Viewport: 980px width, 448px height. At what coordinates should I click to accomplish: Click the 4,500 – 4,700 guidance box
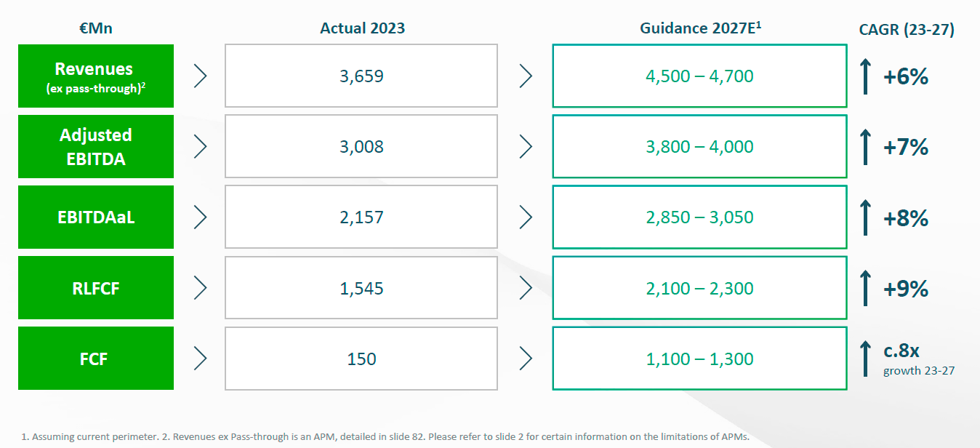699,76
